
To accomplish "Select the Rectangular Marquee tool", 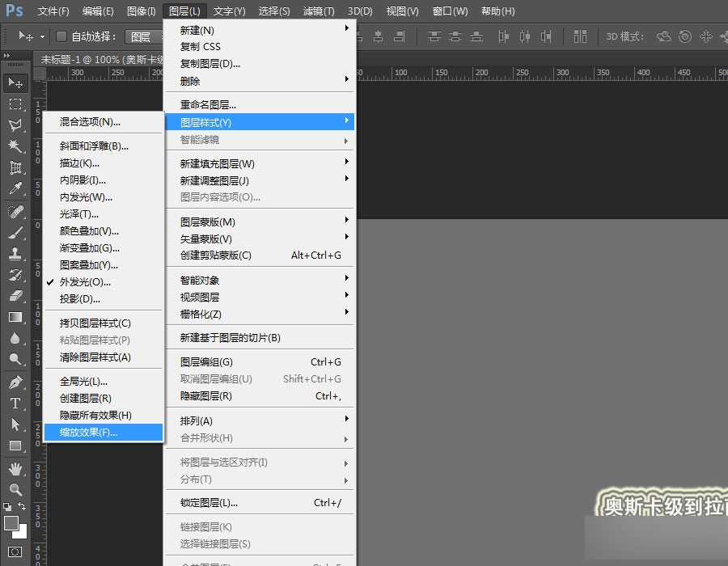I will tap(15, 104).
